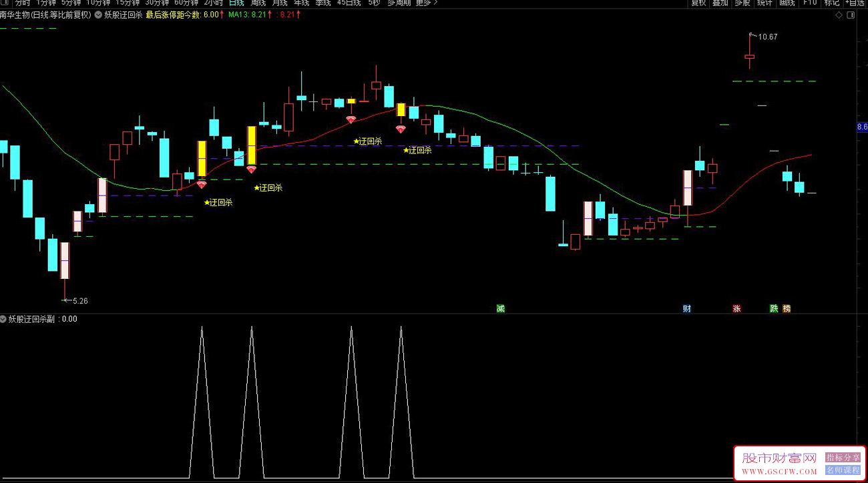This screenshot has width=868, height=483.
Task: Click the green 减 event marker
Action: point(501,309)
